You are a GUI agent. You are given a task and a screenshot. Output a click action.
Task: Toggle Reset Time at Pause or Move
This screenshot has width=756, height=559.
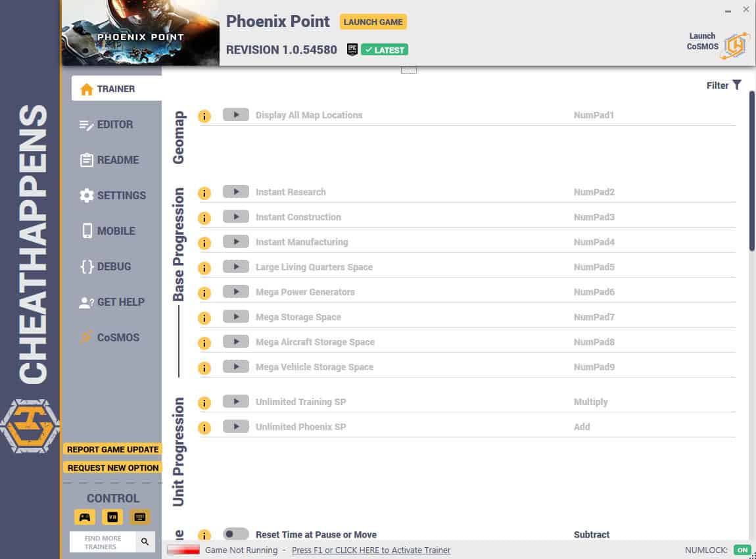tap(236, 534)
